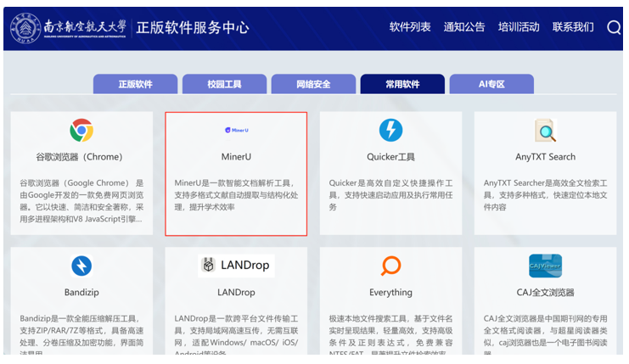Open the AI专区 tab
The image size is (629, 364).
tap(491, 84)
